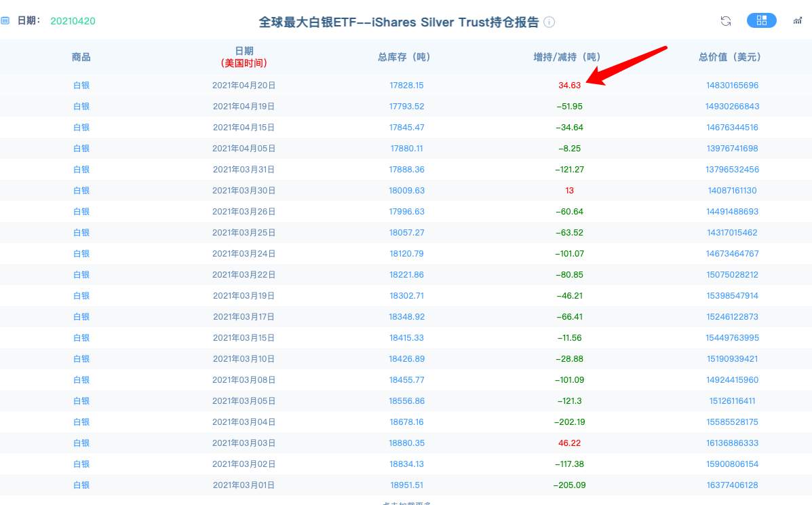812x505 pixels.
Task: Click total inventory value 17845.47
Action: point(406,127)
